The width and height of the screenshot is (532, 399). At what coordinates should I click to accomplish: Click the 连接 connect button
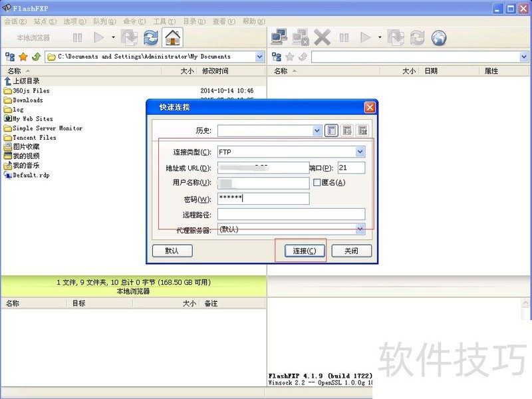[x=300, y=251]
